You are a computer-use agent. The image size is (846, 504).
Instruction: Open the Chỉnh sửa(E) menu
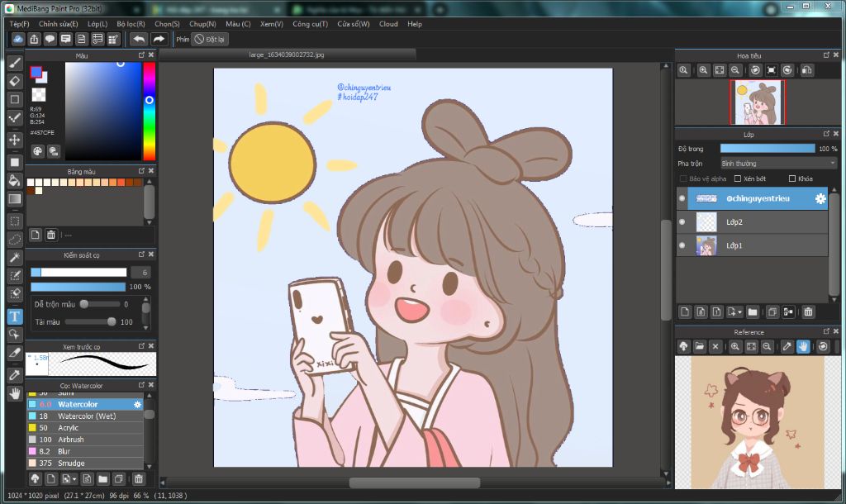(x=59, y=24)
